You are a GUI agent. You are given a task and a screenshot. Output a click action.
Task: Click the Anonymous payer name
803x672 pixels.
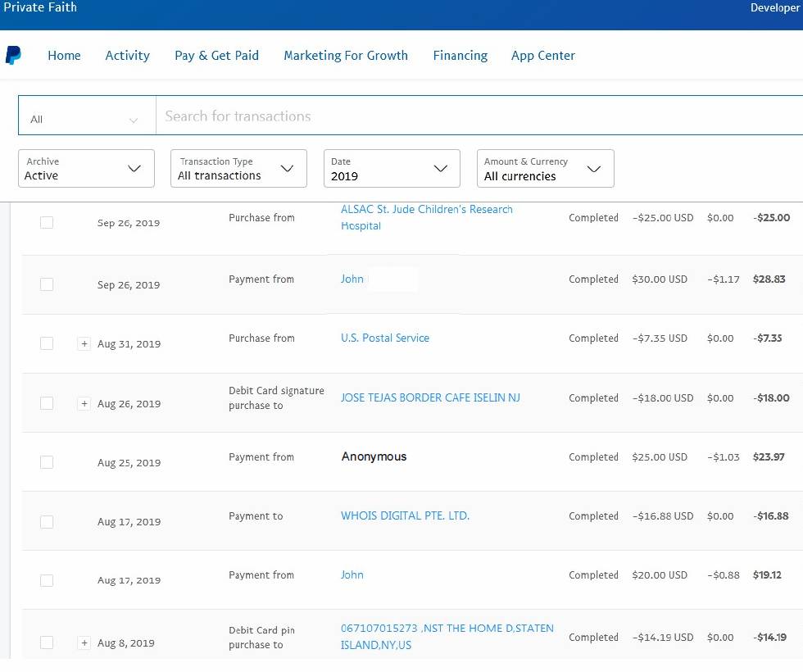[374, 457]
